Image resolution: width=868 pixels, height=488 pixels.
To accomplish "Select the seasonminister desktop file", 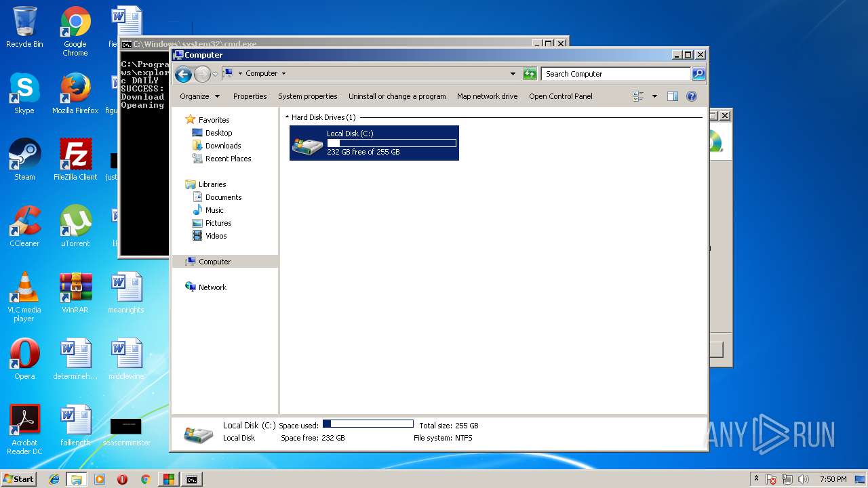I will [126, 432].
